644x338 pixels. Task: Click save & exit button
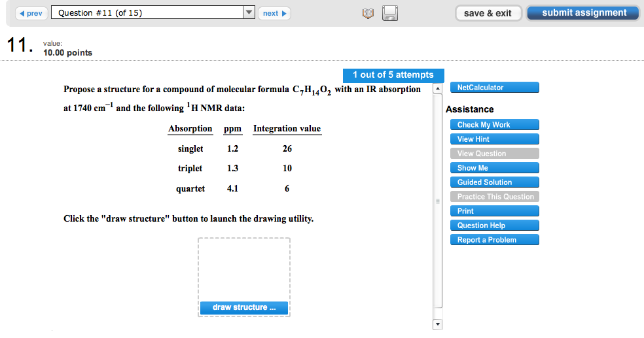point(488,13)
